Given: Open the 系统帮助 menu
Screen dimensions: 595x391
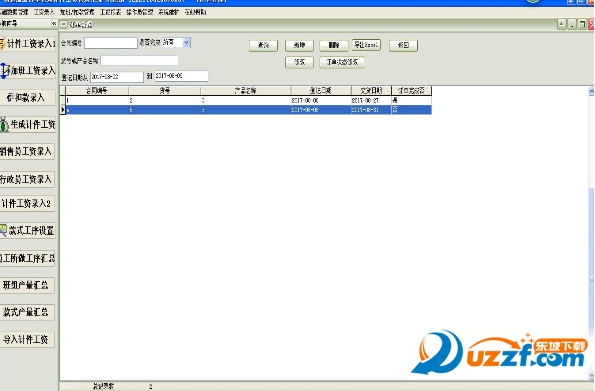Looking at the screenshot, I should [x=195, y=12].
